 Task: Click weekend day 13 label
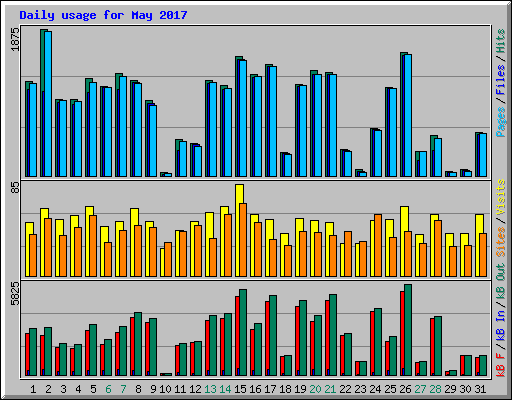click(x=210, y=389)
